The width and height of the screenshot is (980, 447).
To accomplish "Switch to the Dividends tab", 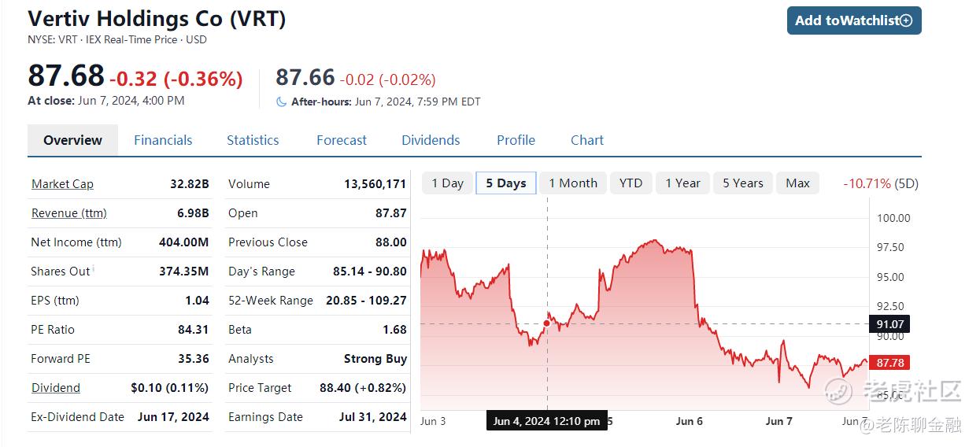I will point(431,140).
